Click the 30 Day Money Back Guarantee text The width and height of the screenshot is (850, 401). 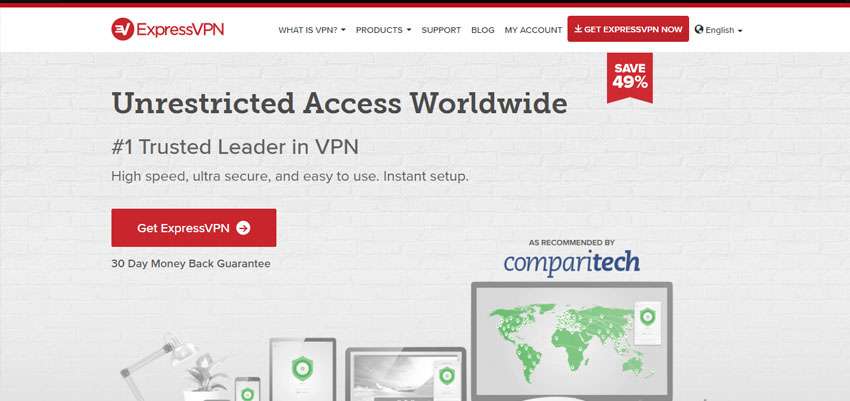point(191,264)
